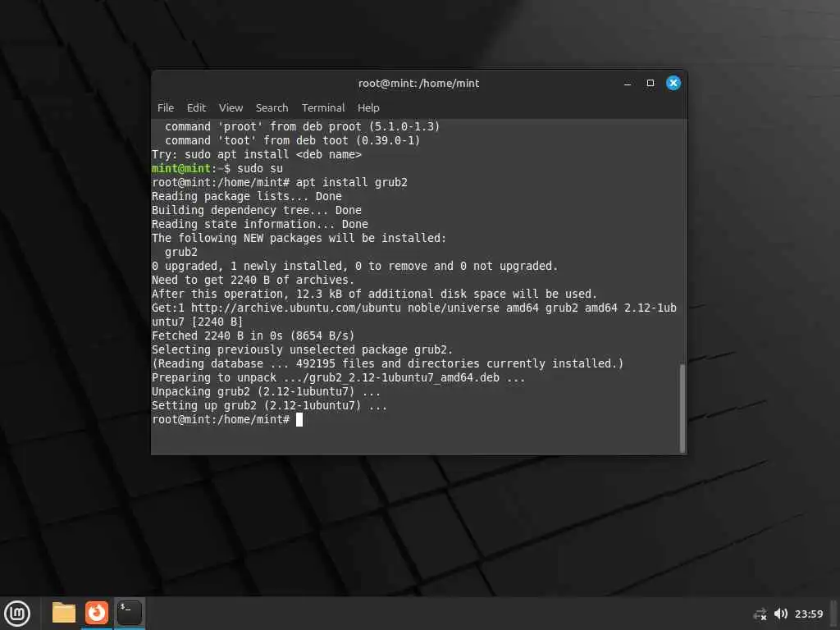Click 'Unpacking grub2 (2.12-1ubuntu7)' line
Viewport: 840px width, 630px height.
click(267, 391)
